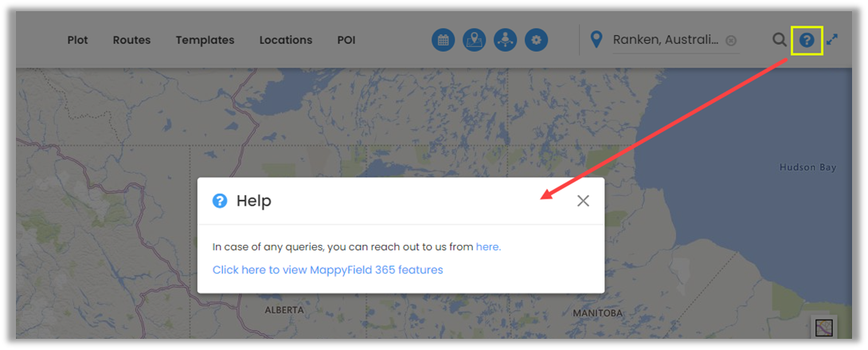
Task: Open the gear settings icon
Action: click(536, 40)
